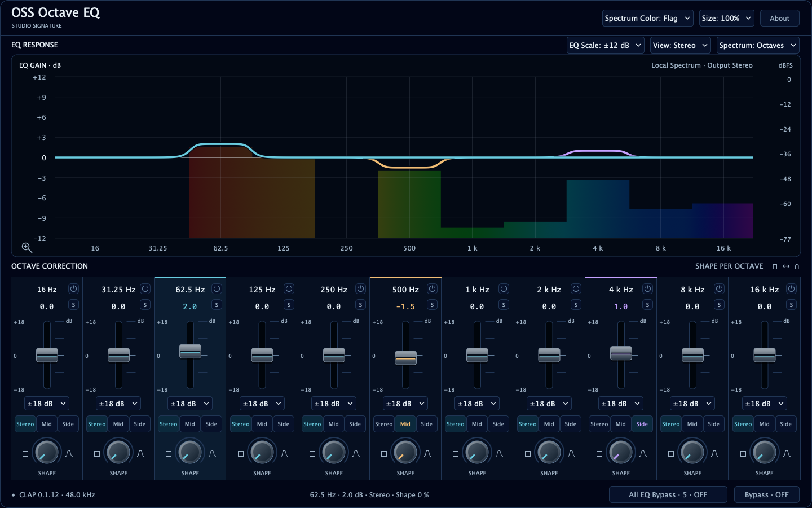Screen dimensions: 812x508
Task: Open the ±18 dB range button for 16 k Hz
Action: pos(765,404)
